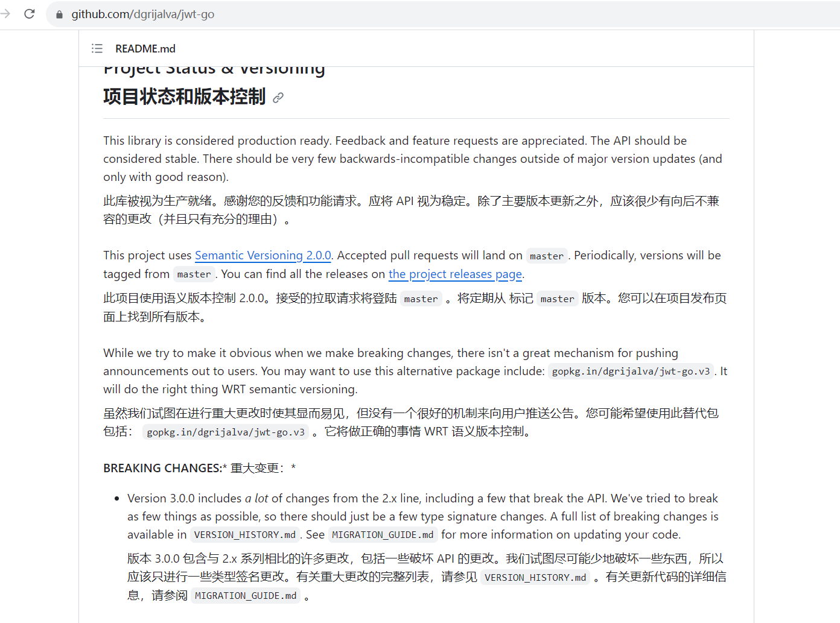Open the Semantic Versioning 2.0.0 link

pos(262,256)
